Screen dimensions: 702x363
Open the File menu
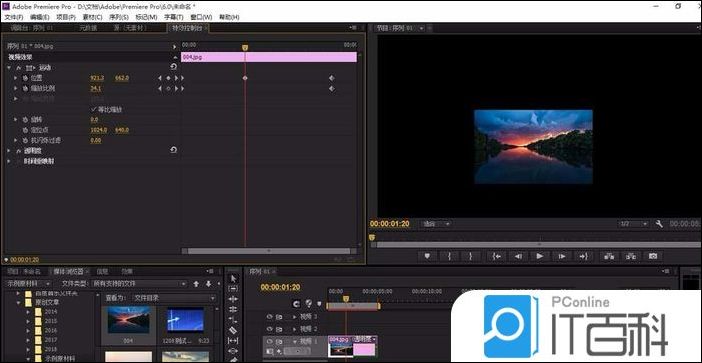(13, 17)
